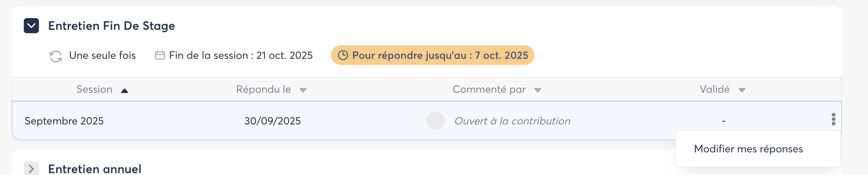Select the Septembre 2025 session cell
Viewport: 868px width, 175px height.
(64, 121)
